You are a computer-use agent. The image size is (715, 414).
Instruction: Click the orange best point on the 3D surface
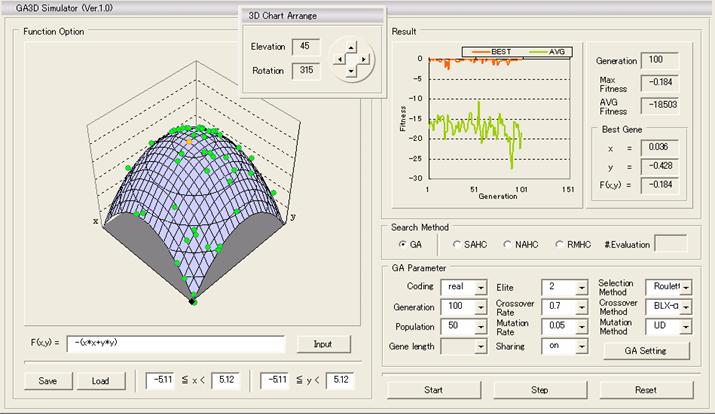tap(189, 142)
